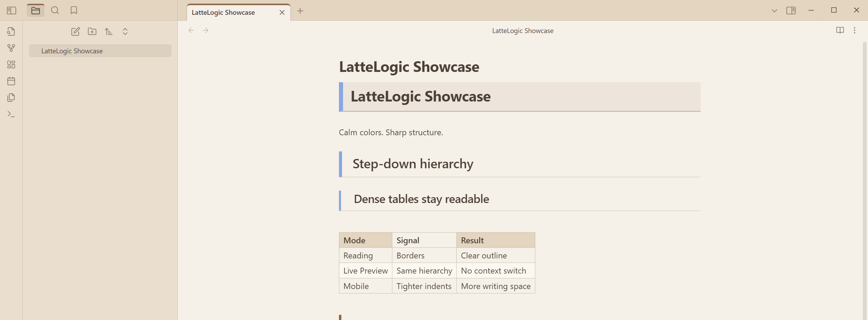This screenshot has width=868, height=320.
Task: Switch to reading view book icon
Action: 840,31
